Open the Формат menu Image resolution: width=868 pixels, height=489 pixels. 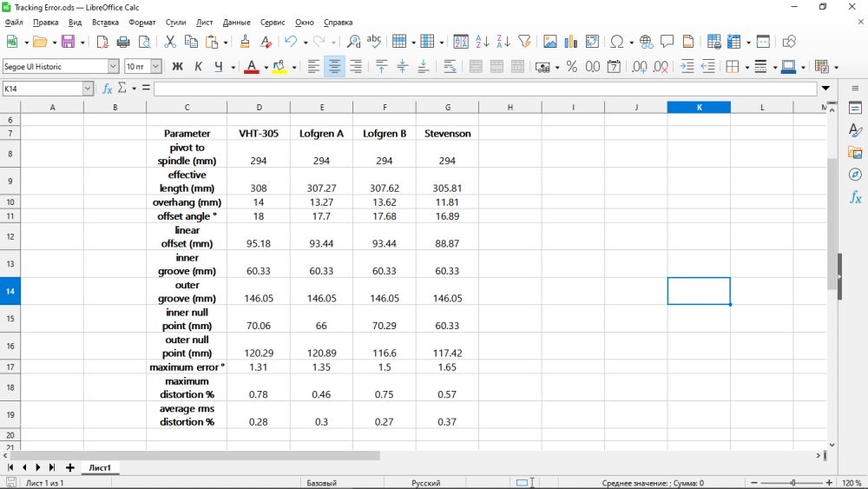coord(142,22)
